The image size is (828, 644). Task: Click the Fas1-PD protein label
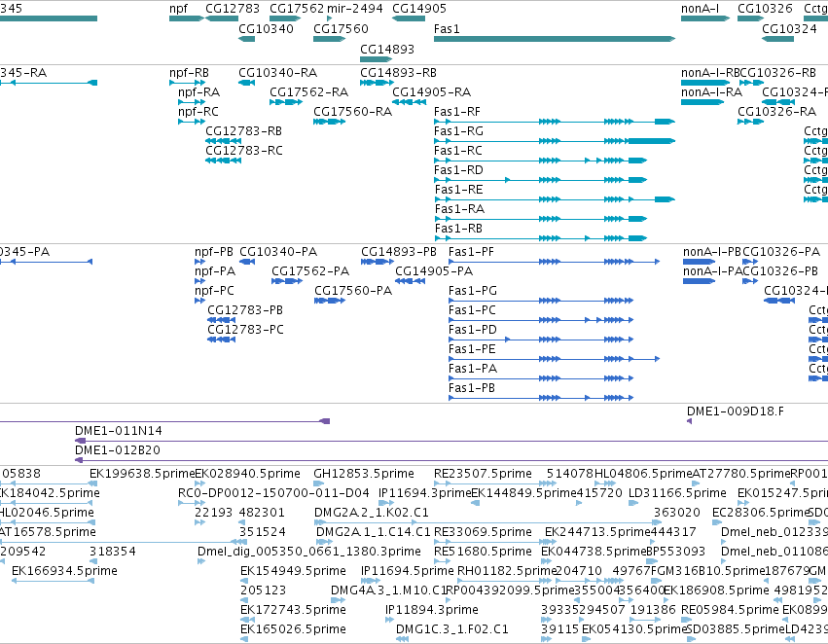(x=473, y=330)
